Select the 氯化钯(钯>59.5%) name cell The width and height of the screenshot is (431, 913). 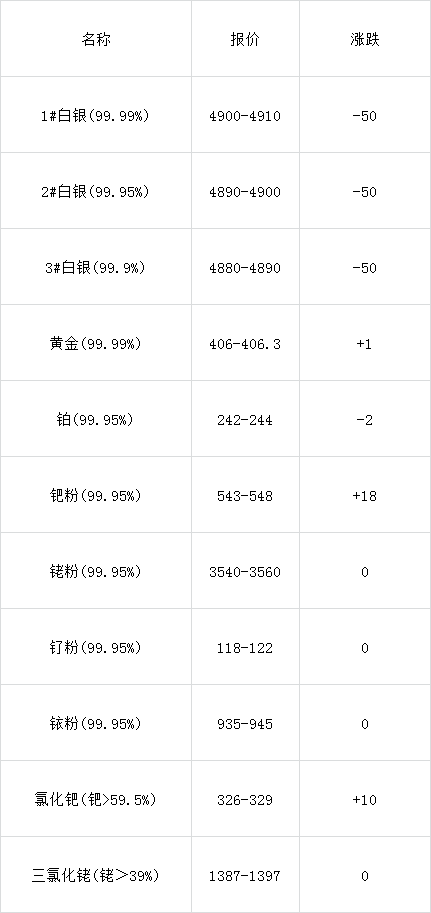click(x=96, y=799)
